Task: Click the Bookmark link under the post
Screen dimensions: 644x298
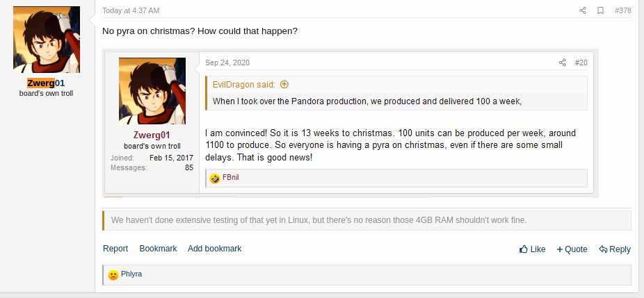Action: pos(158,249)
